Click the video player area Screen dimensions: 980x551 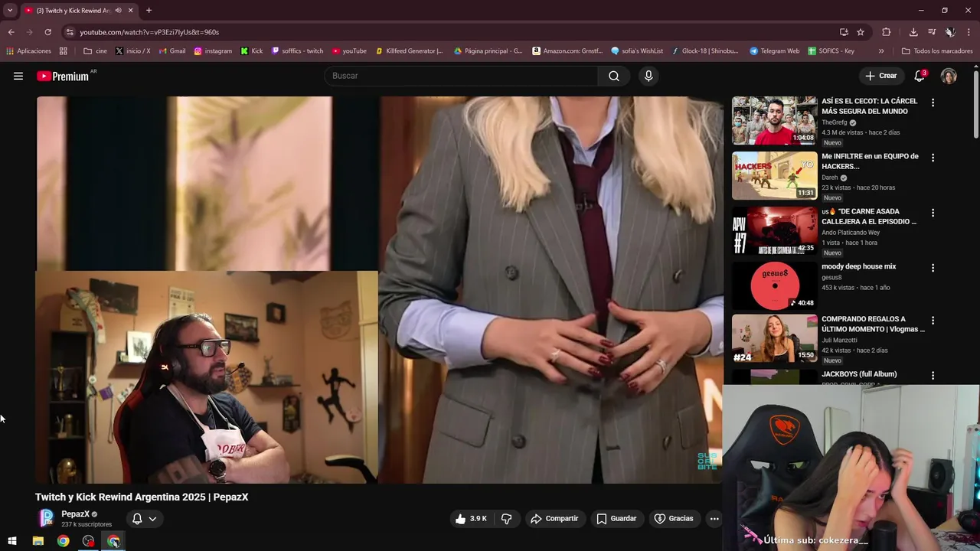point(379,289)
